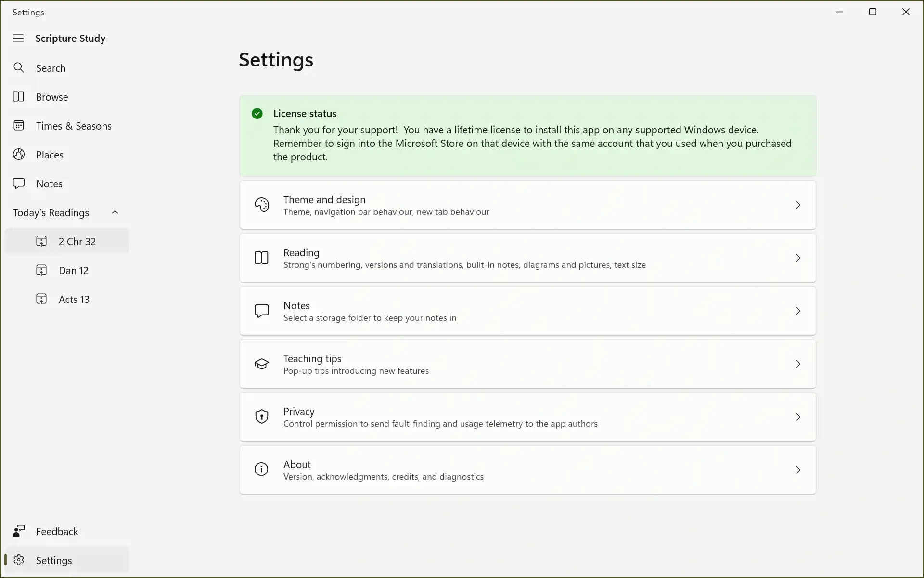Select the Settings entry in sidebar
This screenshot has height=578, width=924.
pos(54,560)
